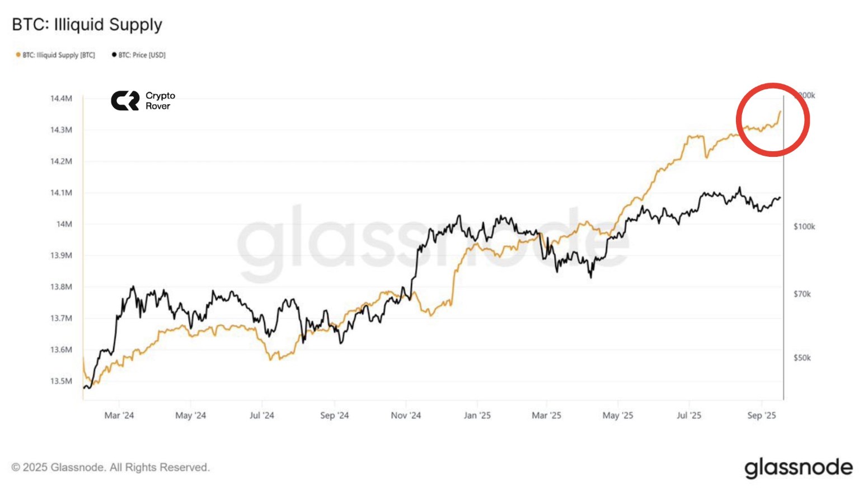Click the 14.4M left axis label
Image resolution: width=868 pixels, height=489 pixels.
(61, 99)
